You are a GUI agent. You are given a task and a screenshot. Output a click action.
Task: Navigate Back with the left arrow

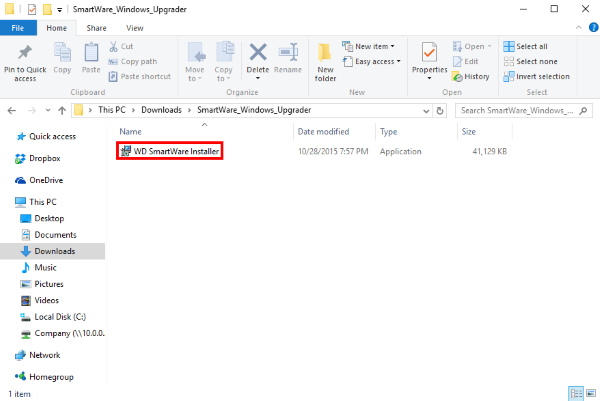click(x=12, y=111)
